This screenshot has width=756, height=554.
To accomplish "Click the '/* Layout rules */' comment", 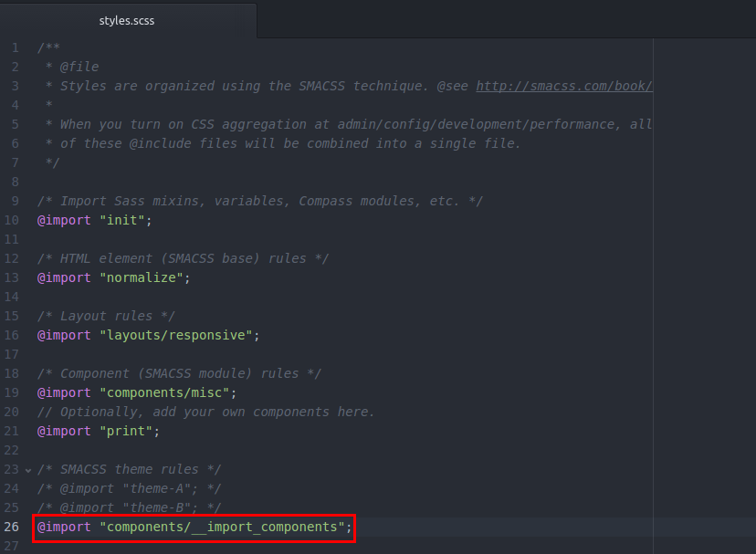I will tap(106, 316).
